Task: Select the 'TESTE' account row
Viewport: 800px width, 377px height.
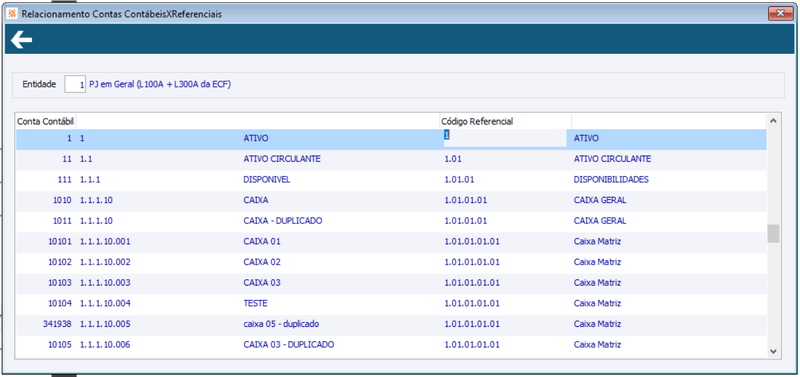Action: [x=391, y=304]
